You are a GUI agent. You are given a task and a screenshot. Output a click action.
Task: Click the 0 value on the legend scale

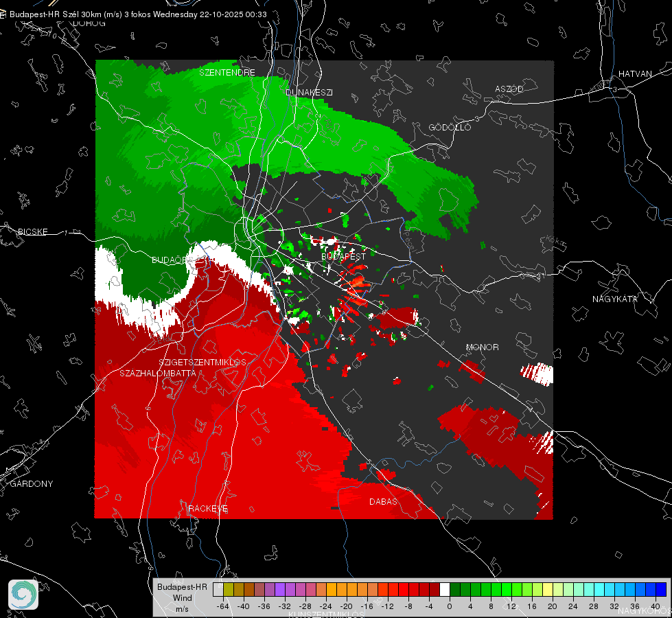coord(449,606)
